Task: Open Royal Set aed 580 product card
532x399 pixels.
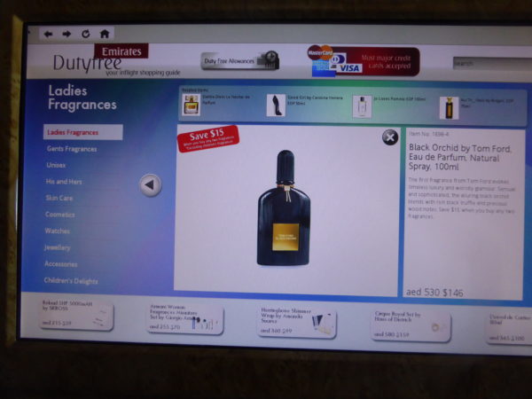Action: click(x=411, y=325)
